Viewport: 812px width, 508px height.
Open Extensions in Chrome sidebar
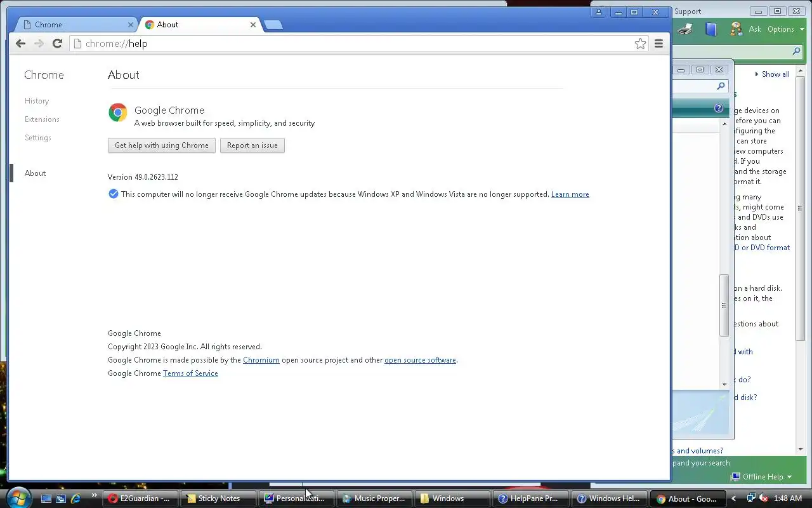pyautogui.click(x=42, y=119)
